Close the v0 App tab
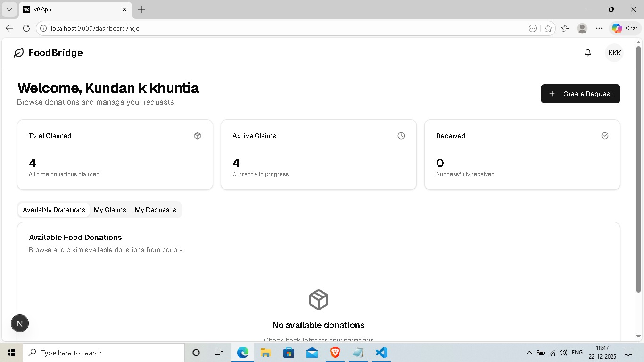Viewport: 644px width, 362px height. coord(124,9)
